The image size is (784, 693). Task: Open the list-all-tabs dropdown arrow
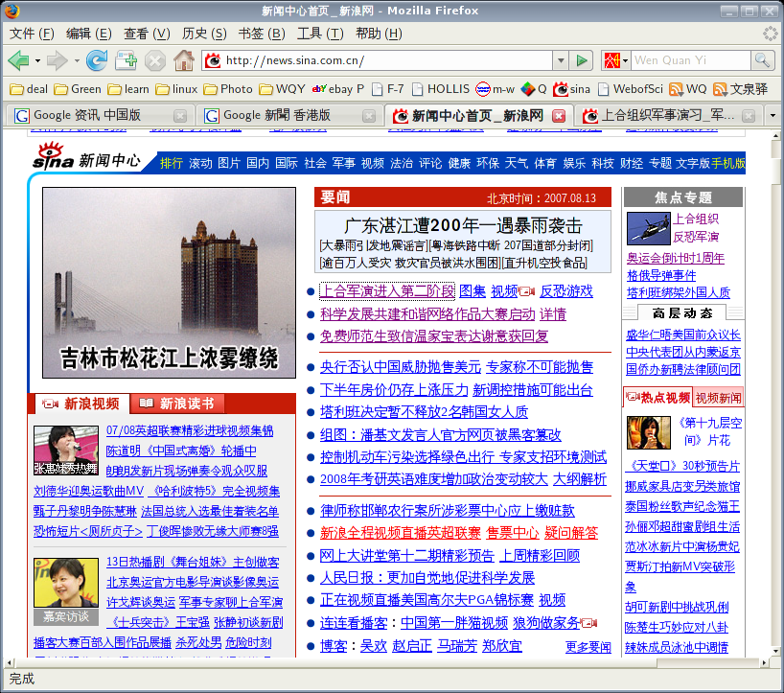pos(772,115)
